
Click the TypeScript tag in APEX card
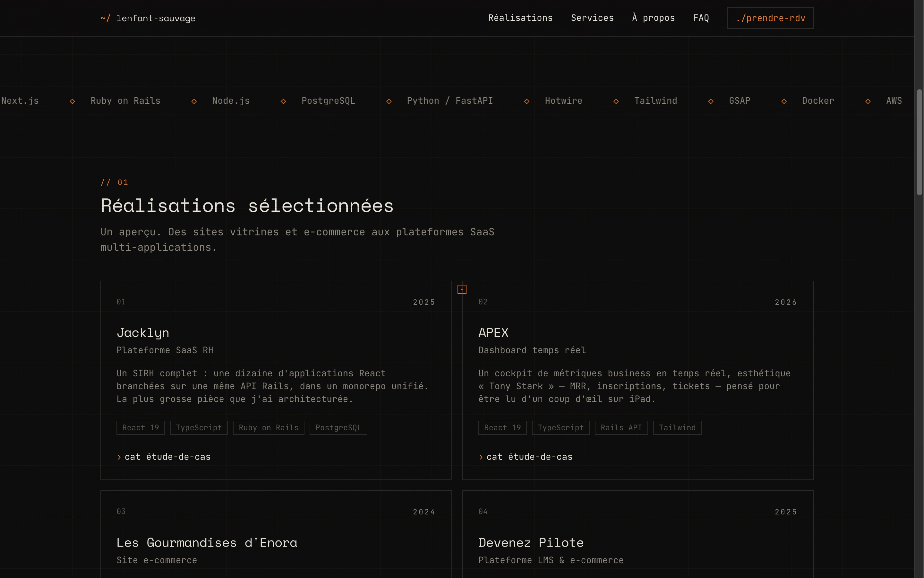pyautogui.click(x=561, y=428)
